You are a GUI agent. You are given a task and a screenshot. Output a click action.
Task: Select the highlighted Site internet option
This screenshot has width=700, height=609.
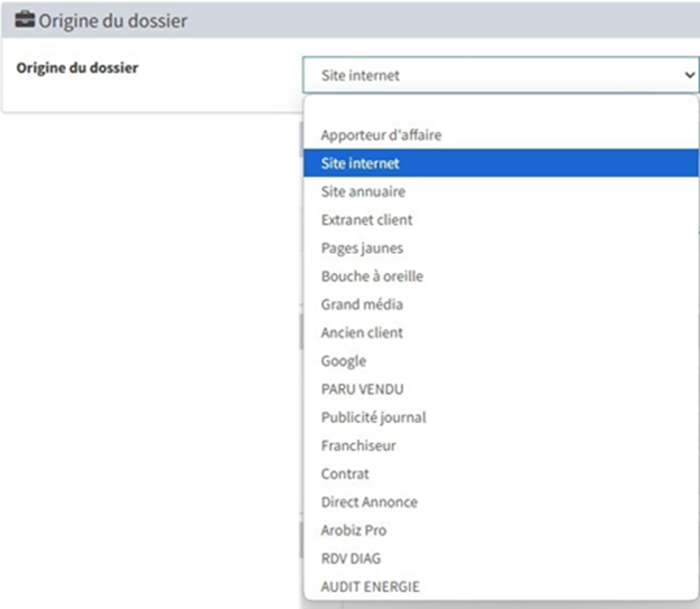click(x=501, y=163)
